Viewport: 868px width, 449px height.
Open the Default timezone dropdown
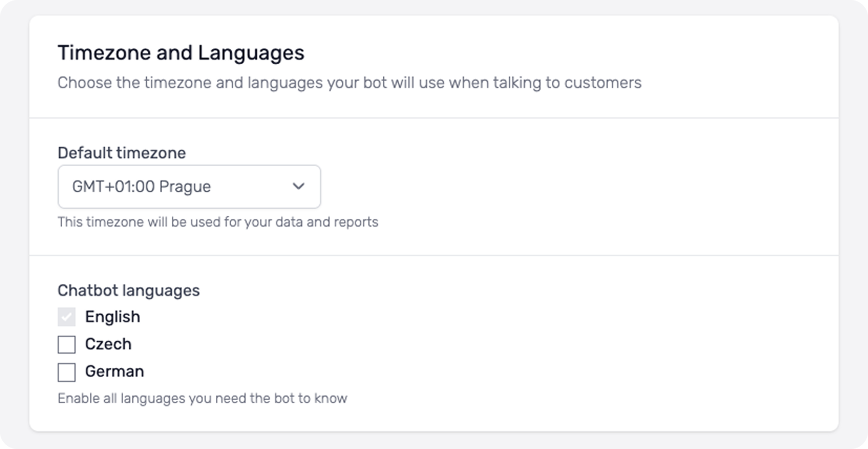point(189,187)
